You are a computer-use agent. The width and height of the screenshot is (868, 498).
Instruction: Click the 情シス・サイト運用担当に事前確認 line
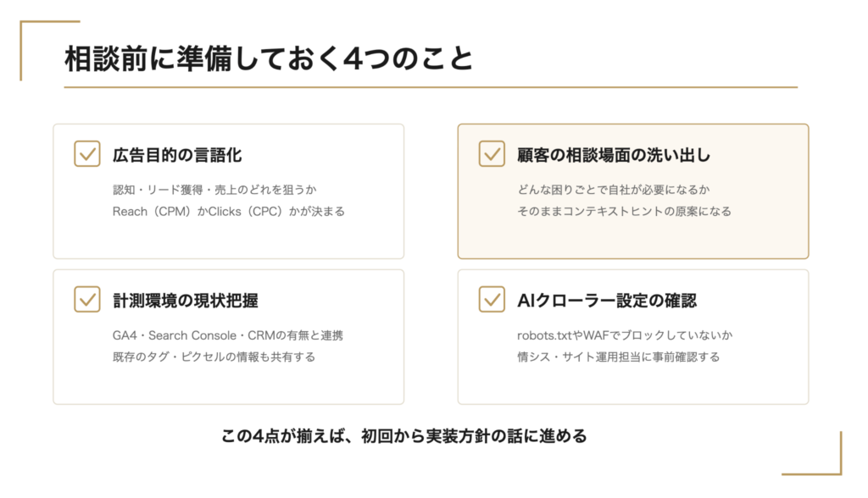(618, 357)
